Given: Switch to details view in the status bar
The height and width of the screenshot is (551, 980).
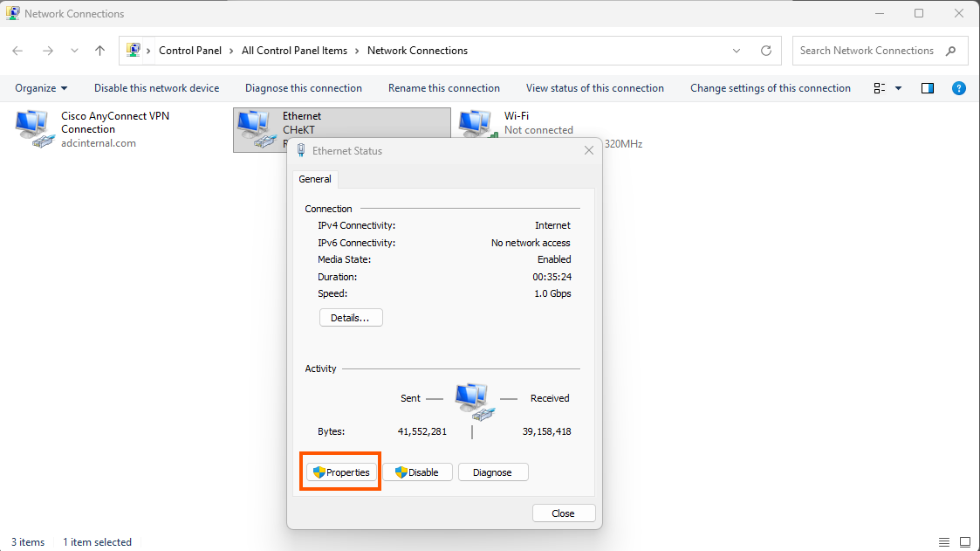Looking at the screenshot, I should tap(943, 542).
